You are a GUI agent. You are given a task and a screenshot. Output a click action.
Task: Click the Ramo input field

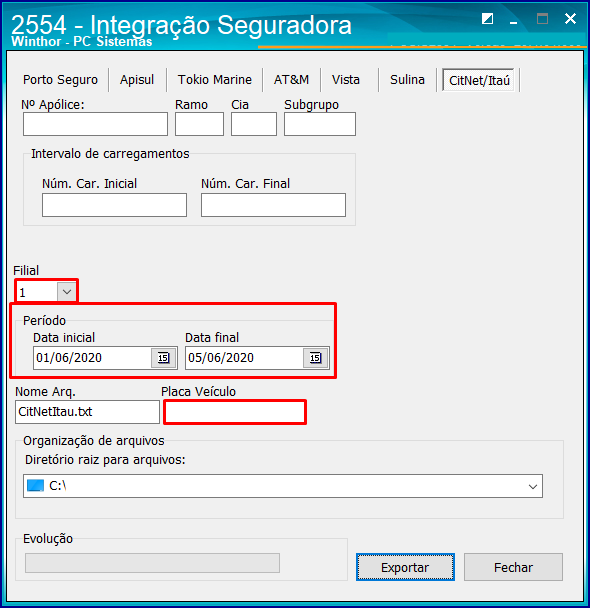[199, 124]
